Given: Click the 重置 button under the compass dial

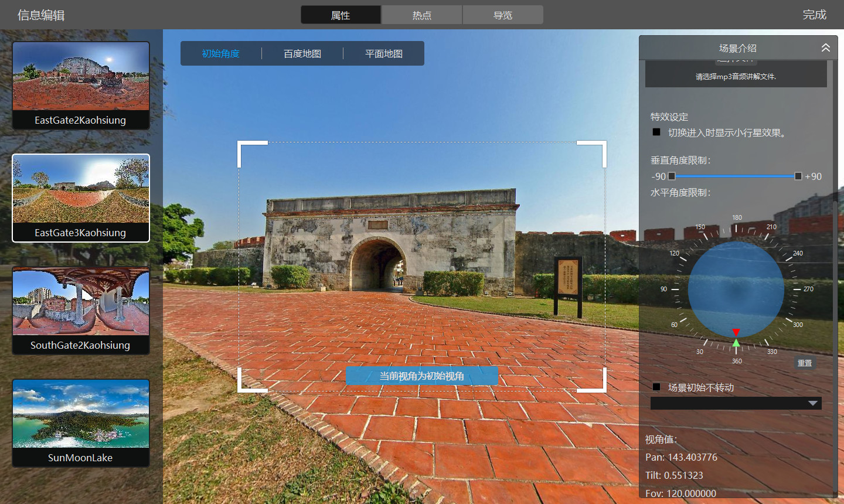Looking at the screenshot, I should click(805, 363).
